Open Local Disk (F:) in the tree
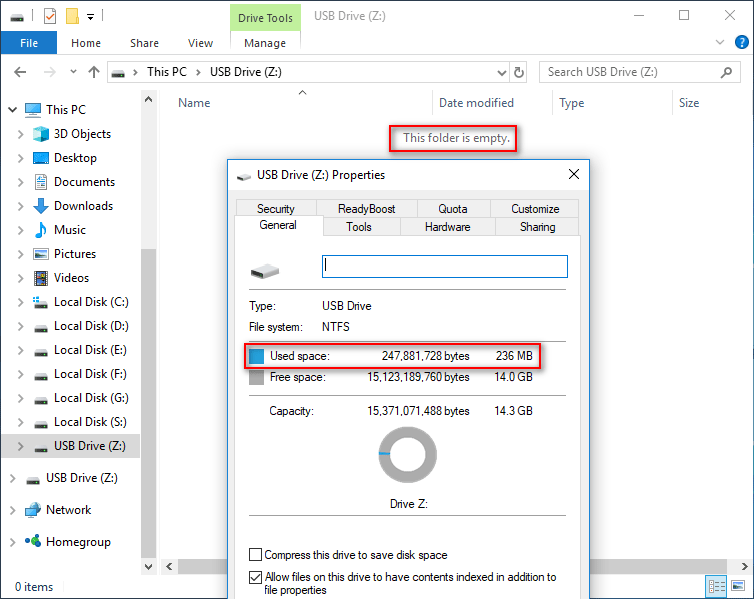This screenshot has width=754, height=599. click(90, 374)
